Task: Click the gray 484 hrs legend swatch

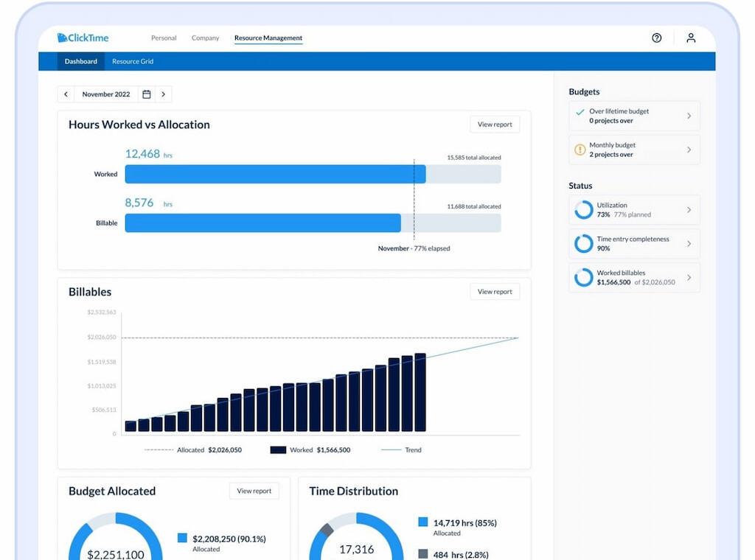Action: [422, 554]
